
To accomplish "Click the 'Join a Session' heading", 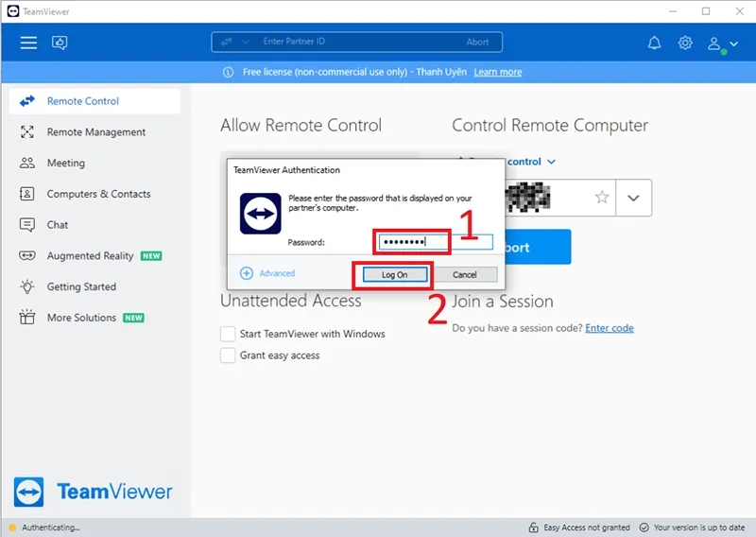I will 503,302.
